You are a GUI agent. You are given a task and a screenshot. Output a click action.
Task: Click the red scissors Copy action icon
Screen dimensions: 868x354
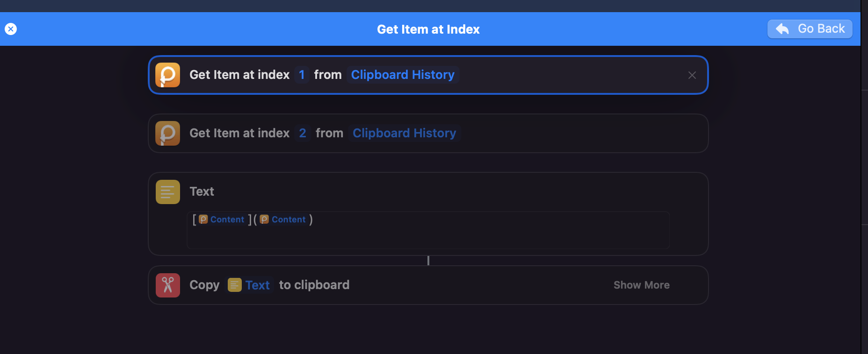[x=167, y=285]
